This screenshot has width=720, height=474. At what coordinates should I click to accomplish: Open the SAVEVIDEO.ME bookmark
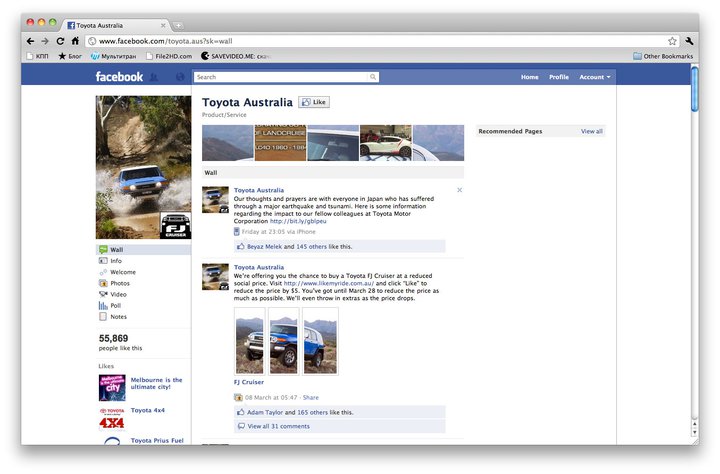[236, 56]
